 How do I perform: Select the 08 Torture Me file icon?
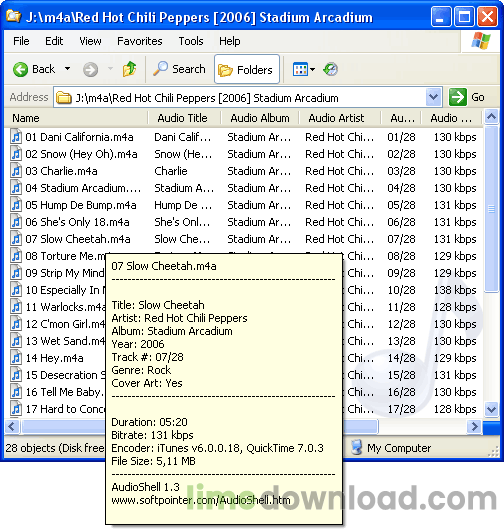tap(16, 255)
